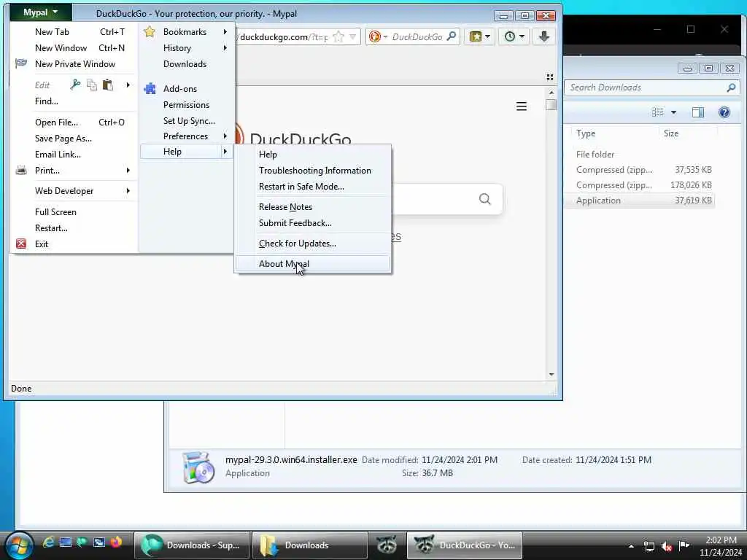Open Troubleshooting Information
This screenshot has width=747, height=560.
coord(314,171)
